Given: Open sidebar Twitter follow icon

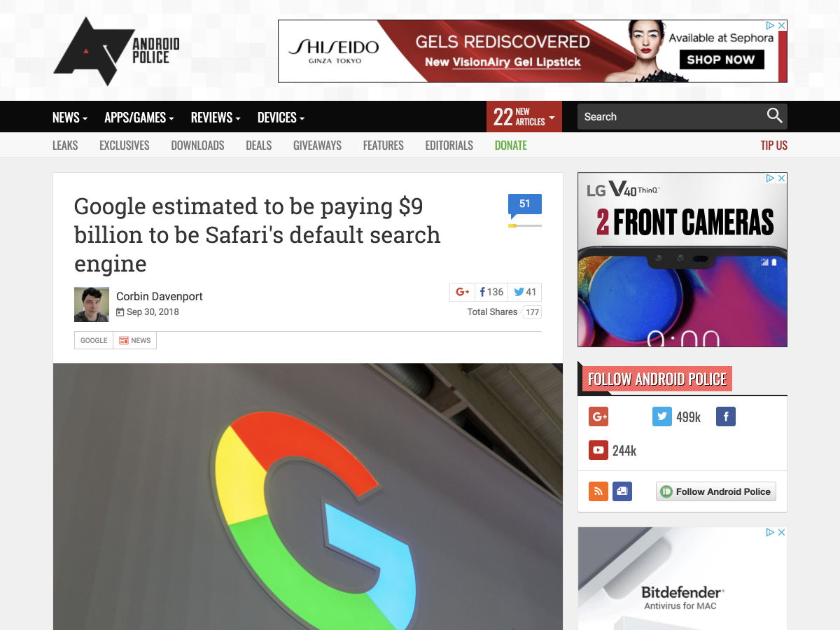Looking at the screenshot, I should 662,417.
